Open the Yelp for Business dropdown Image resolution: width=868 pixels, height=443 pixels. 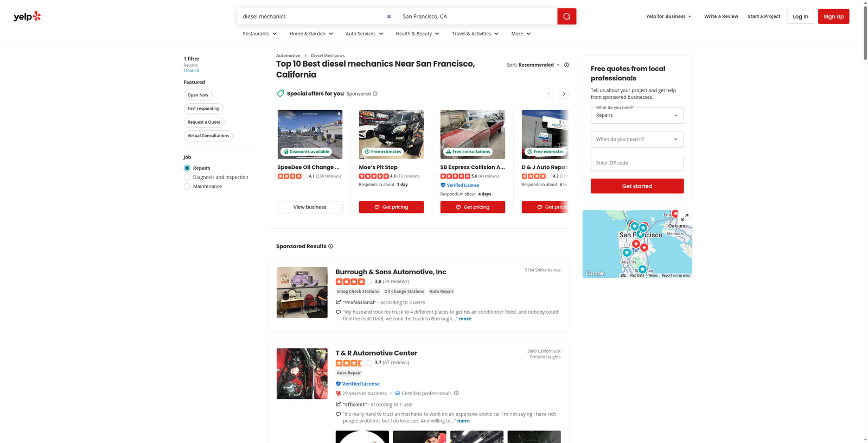669,16
